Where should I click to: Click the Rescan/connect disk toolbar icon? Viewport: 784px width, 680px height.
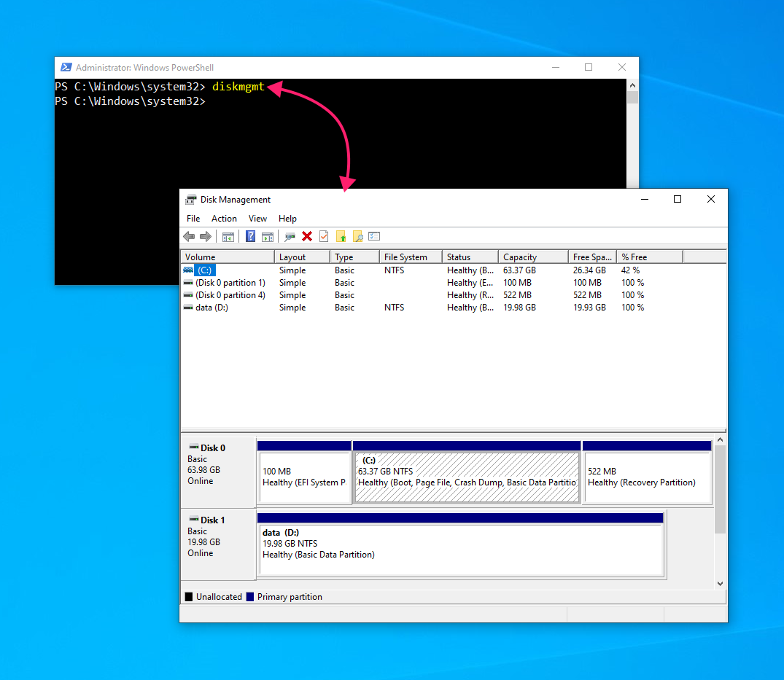pos(290,237)
